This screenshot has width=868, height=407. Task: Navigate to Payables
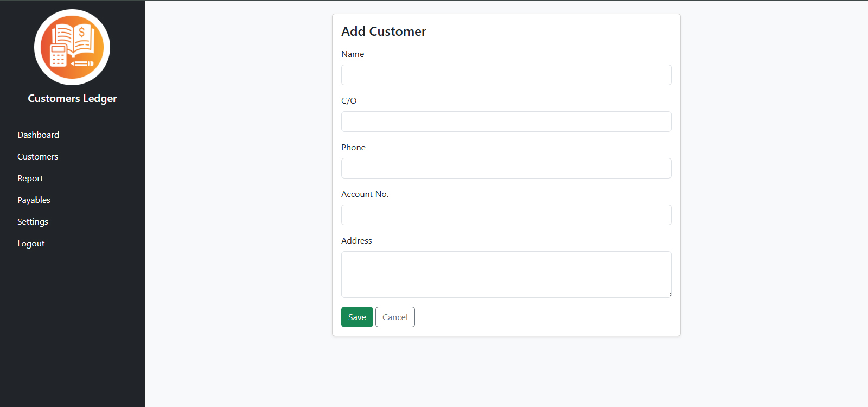coord(34,200)
